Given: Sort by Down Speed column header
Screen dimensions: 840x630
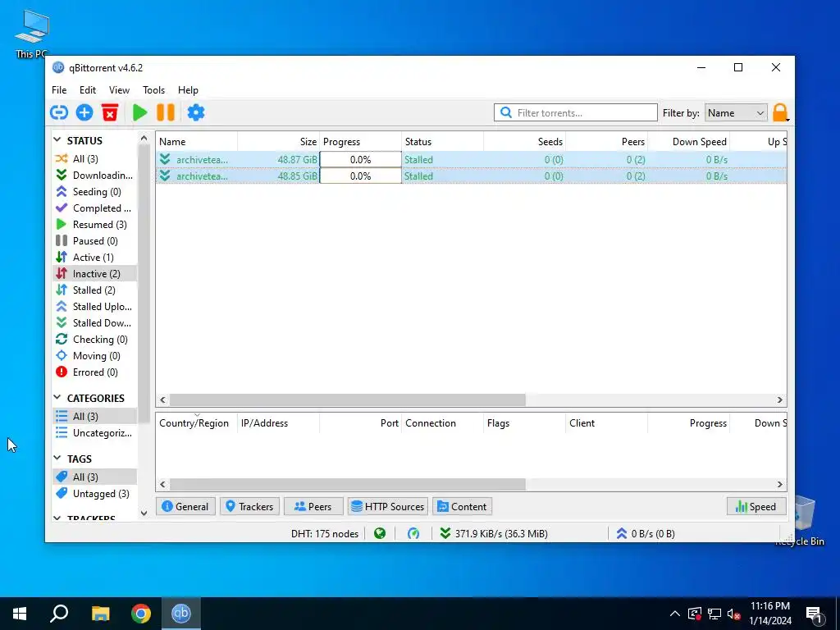Looking at the screenshot, I should [689, 141].
